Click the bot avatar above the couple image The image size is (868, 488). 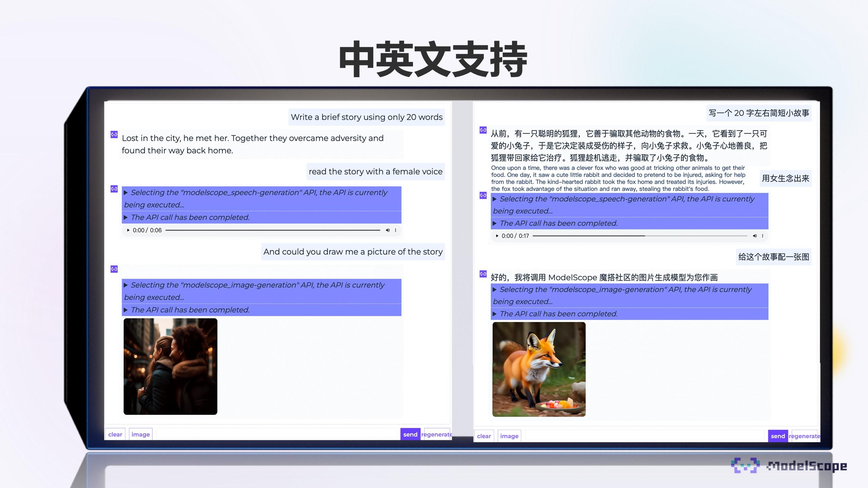[x=114, y=269]
